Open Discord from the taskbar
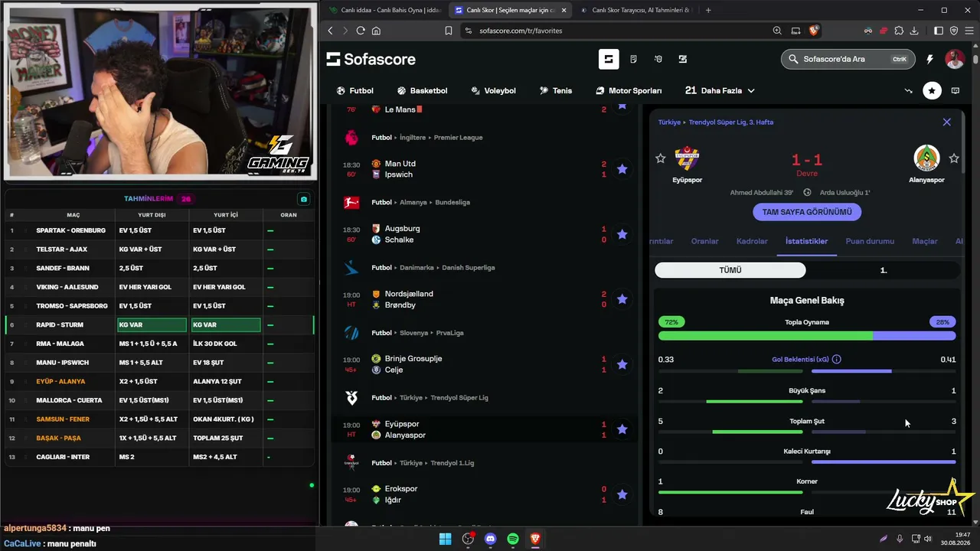Screen dimensions: 980x551 pos(491,539)
